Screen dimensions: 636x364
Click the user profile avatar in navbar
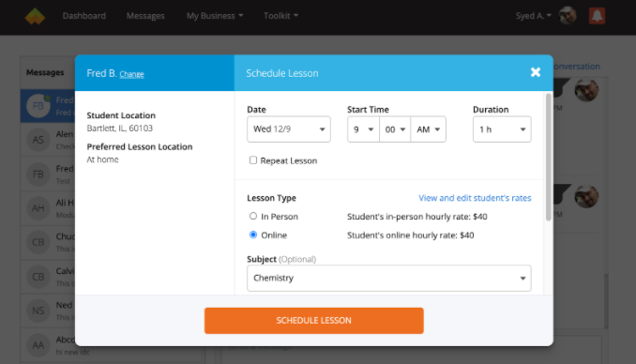pyautogui.click(x=568, y=16)
